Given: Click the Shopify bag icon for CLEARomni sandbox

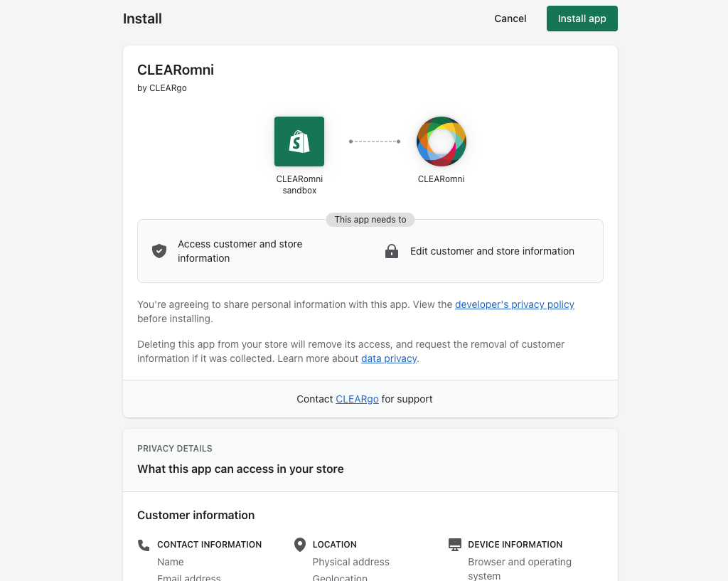Looking at the screenshot, I should 299,141.
